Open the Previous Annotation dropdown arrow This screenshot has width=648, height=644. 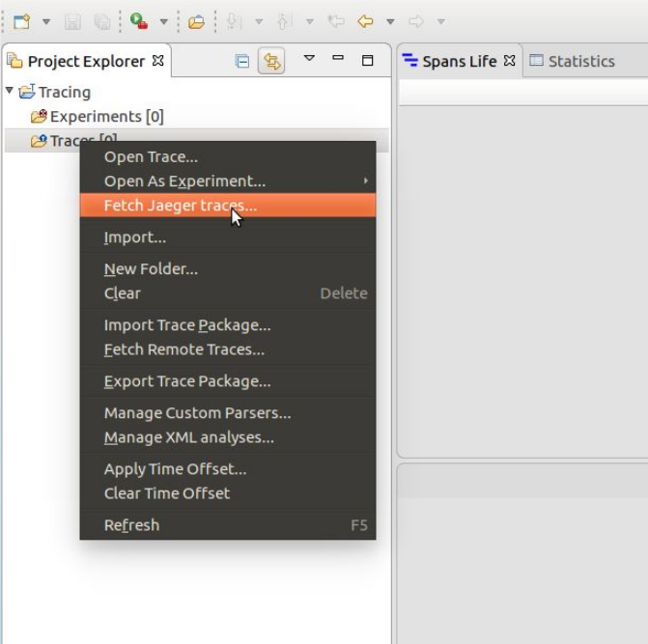310,21
